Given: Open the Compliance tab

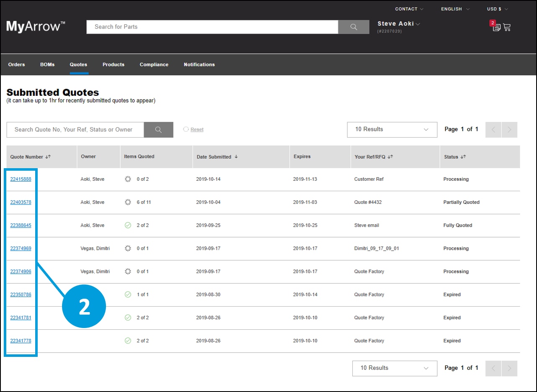Looking at the screenshot, I should pos(154,64).
